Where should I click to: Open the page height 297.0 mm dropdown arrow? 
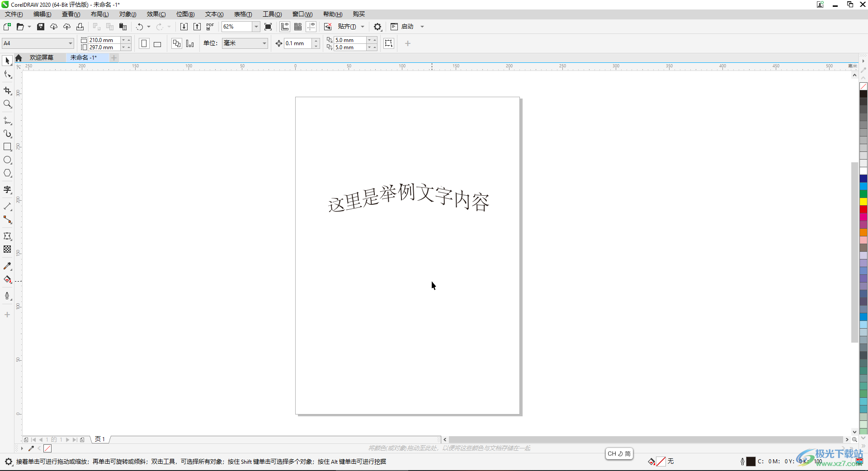[123, 47]
